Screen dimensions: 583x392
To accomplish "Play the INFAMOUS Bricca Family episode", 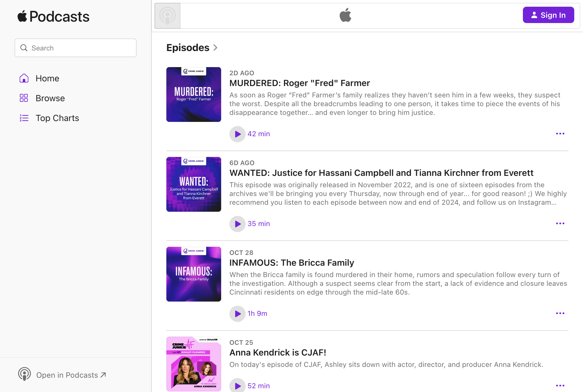I will click(x=237, y=314).
